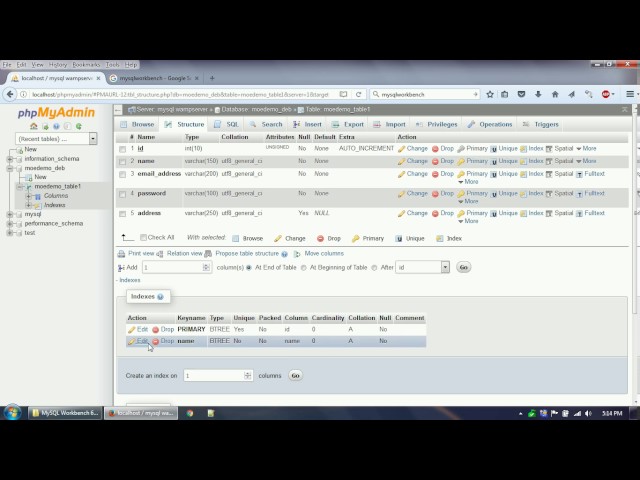Add Unique index on password column
The width and height of the screenshot is (640, 480).
click(x=504, y=193)
